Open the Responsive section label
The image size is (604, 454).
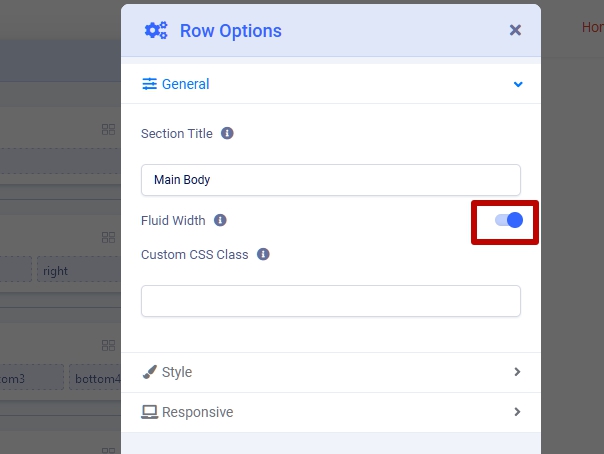pos(197,412)
